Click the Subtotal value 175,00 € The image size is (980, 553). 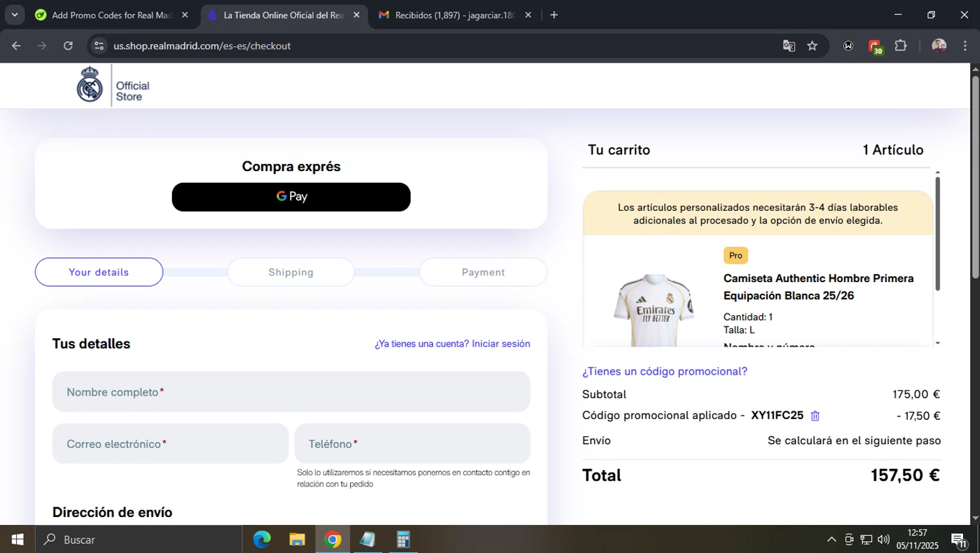(916, 394)
